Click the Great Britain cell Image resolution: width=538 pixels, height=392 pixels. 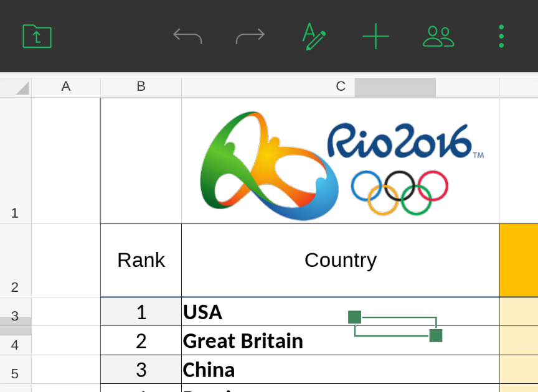(243, 341)
